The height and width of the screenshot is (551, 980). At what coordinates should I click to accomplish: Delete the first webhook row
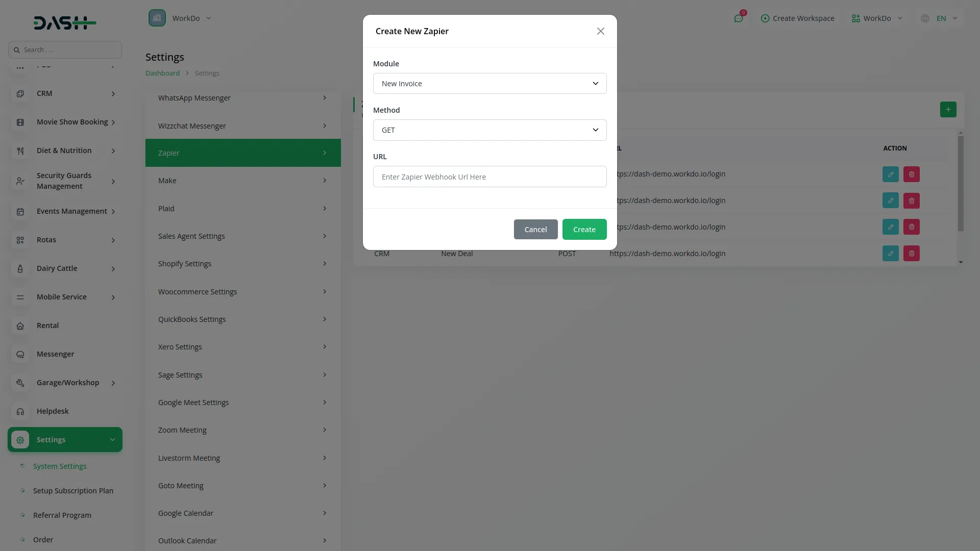(x=911, y=174)
